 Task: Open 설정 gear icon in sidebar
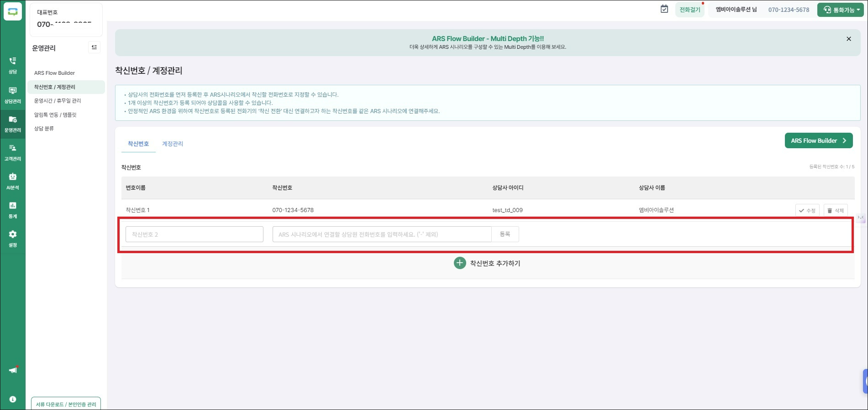coord(13,238)
